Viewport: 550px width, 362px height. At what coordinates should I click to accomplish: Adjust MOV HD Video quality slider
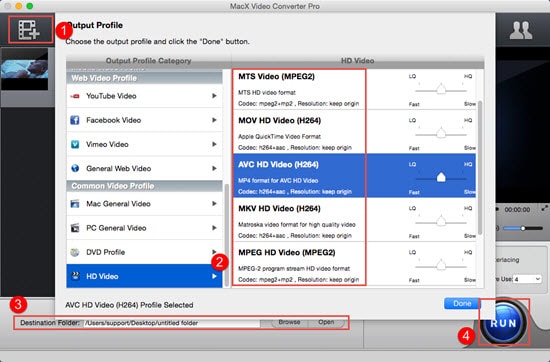coord(441,134)
